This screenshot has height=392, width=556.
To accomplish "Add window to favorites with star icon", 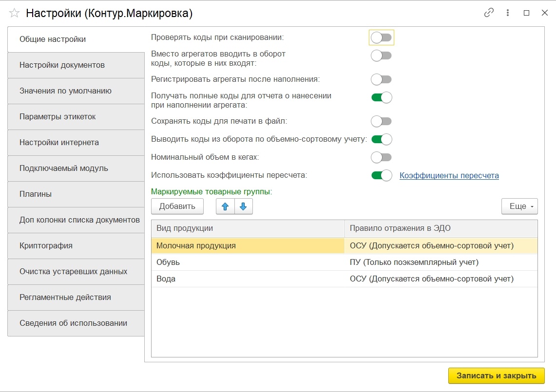I will click(15, 13).
